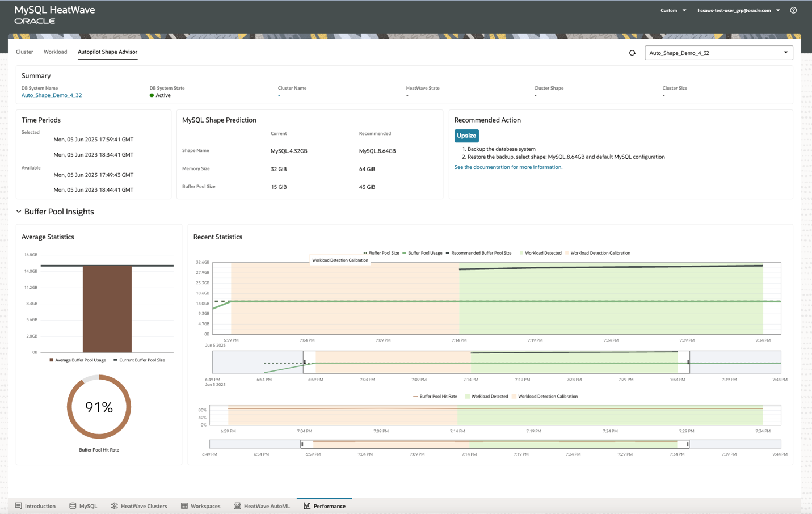812x514 pixels.
Task: Open the help question mark icon
Action: [x=793, y=10]
